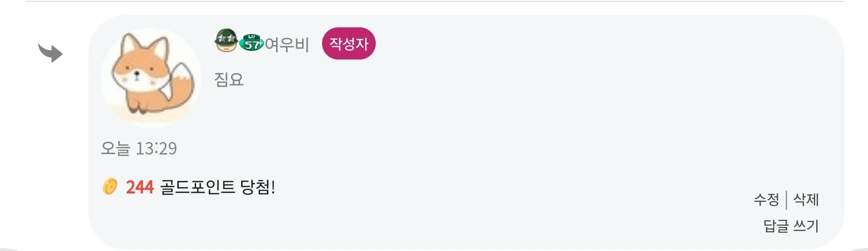Click the 골드포인트 당첨! message
Viewport: 868px width, 251px height.
(218, 187)
